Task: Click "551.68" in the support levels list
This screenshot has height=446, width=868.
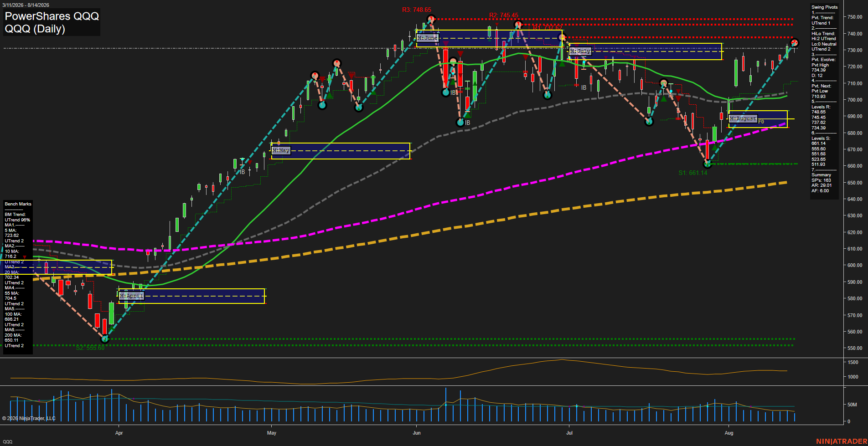Action: point(818,154)
